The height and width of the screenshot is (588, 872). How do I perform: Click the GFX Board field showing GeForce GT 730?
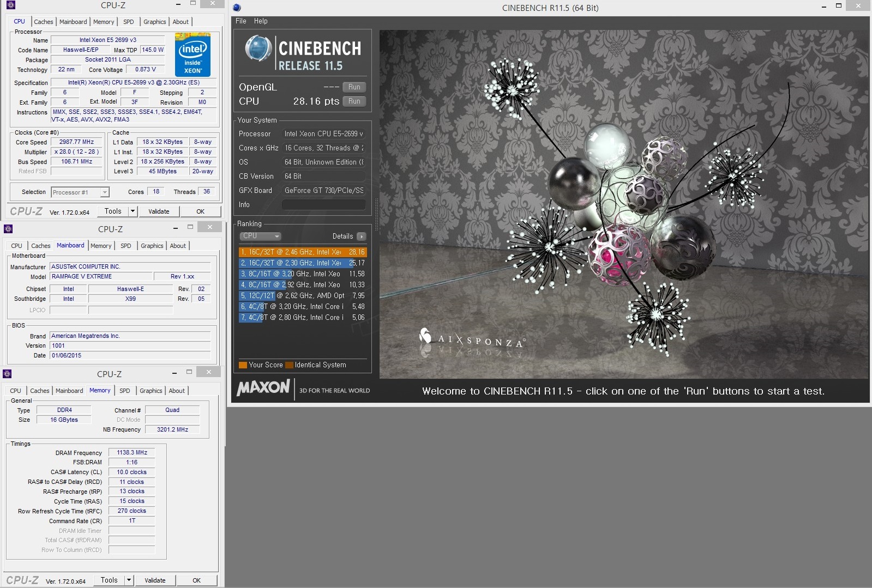(x=323, y=191)
